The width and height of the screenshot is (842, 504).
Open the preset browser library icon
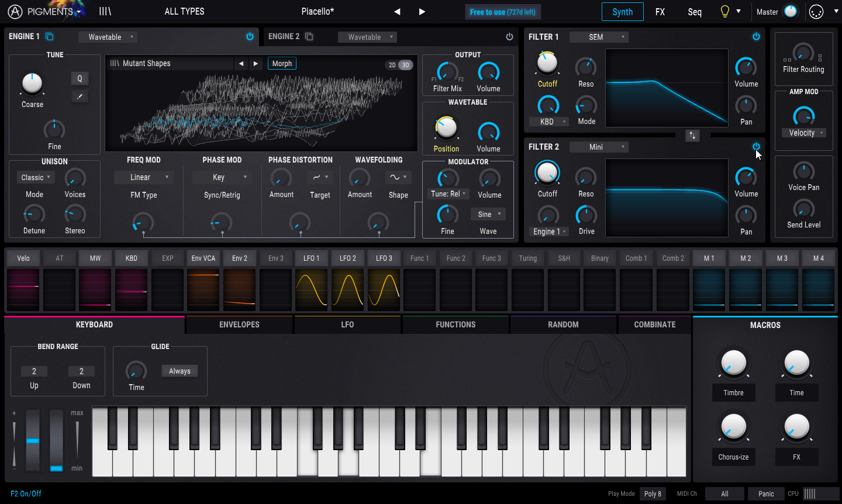coord(105,12)
